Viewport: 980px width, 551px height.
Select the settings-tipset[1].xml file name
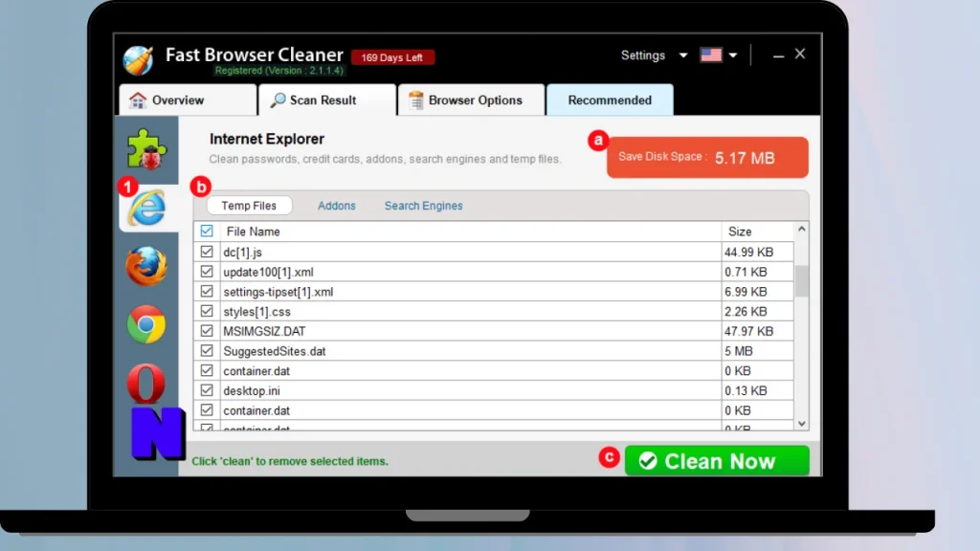click(x=278, y=292)
